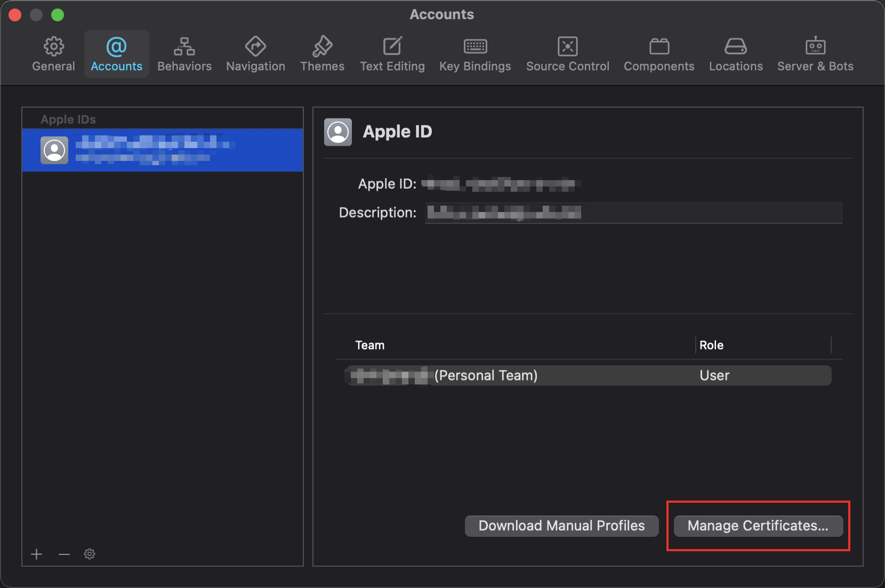Open the Themes preferences pane
Image resolution: width=885 pixels, height=588 pixels.
pos(322,54)
